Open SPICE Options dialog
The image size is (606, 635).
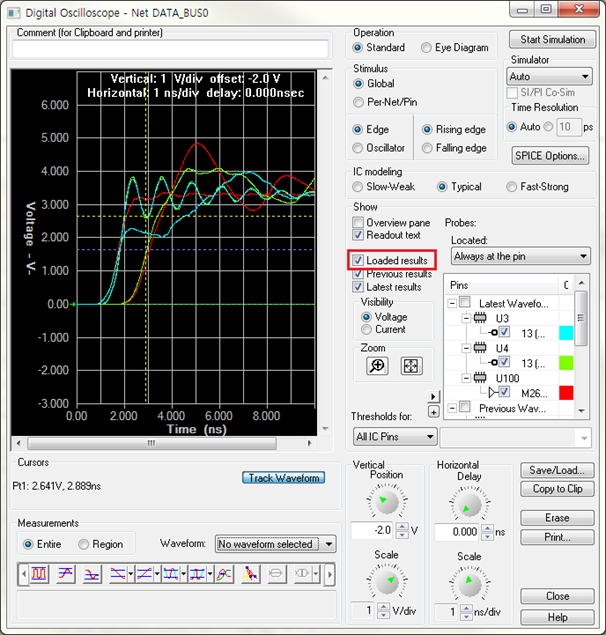(550, 156)
